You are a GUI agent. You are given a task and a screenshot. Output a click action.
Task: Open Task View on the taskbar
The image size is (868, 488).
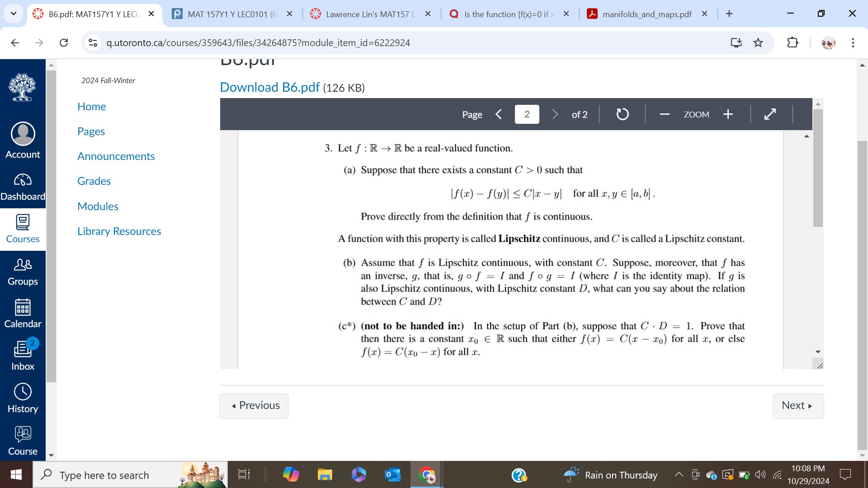244,474
